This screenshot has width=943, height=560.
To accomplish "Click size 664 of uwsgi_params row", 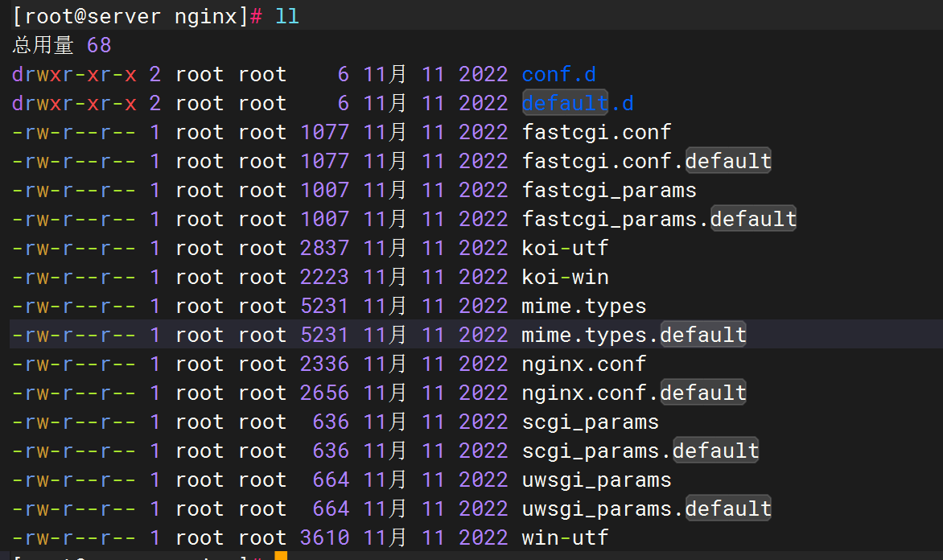I will pyautogui.click(x=331, y=480).
